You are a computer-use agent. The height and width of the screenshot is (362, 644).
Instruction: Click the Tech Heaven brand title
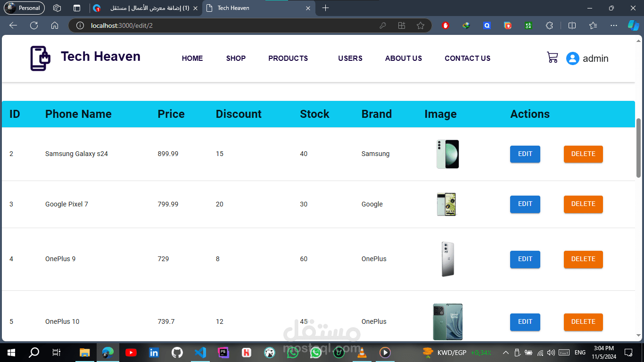point(100,57)
